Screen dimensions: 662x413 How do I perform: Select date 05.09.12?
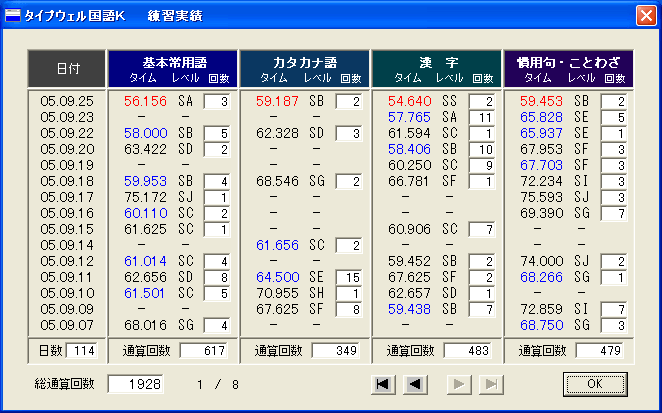point(67,261)
